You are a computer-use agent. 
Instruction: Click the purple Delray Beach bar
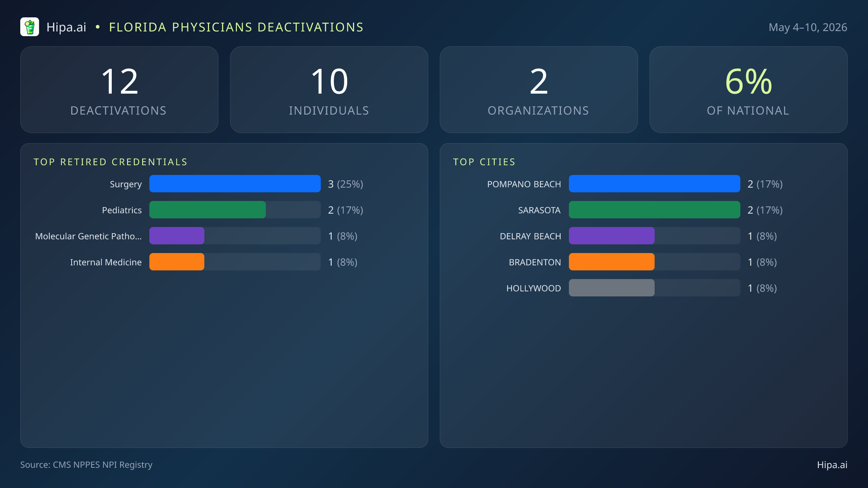612,236
